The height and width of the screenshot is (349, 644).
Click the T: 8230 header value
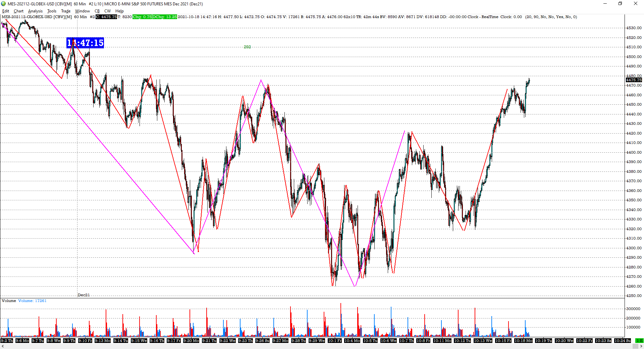[124, 17]
